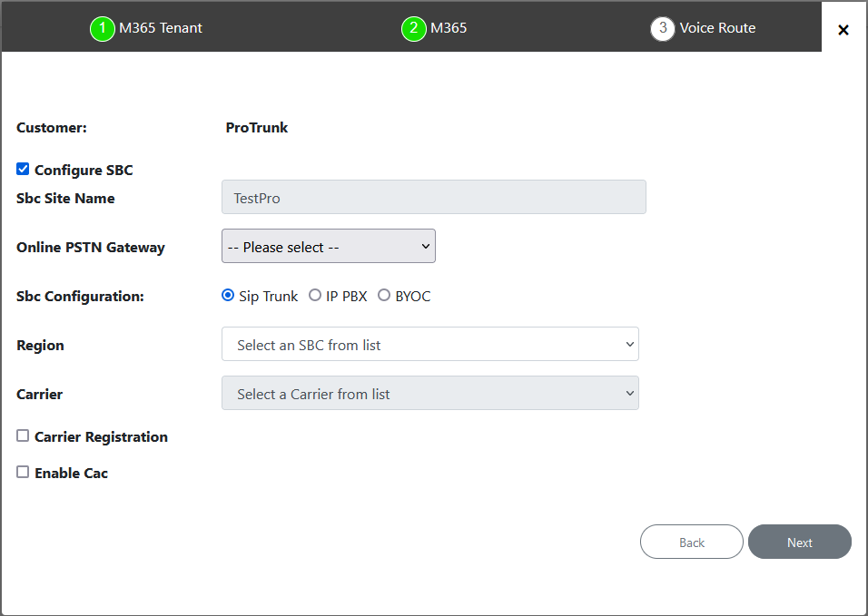Viewport: 868px width, 616px height.
Task: Click the Online PSTN Gateway dropdown arrow
Action: click(424, 246)
